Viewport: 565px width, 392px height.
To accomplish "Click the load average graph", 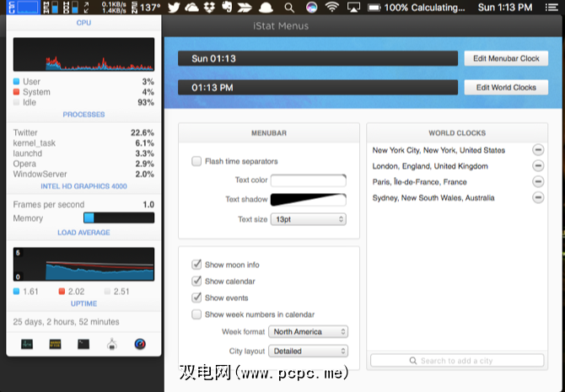I will pos(83,264).
